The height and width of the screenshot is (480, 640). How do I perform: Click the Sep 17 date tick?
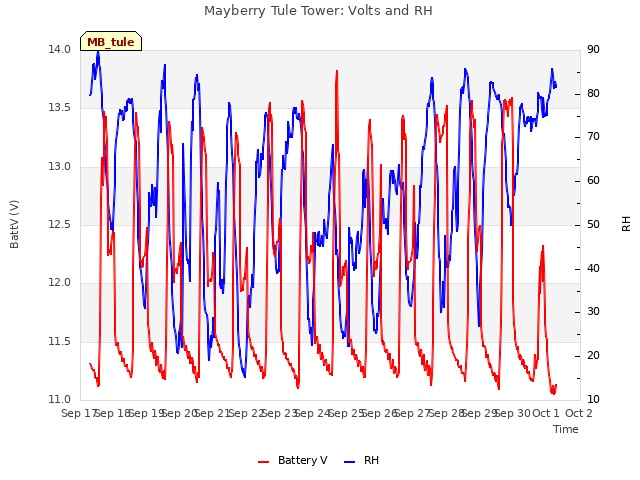tap(79, 413)
